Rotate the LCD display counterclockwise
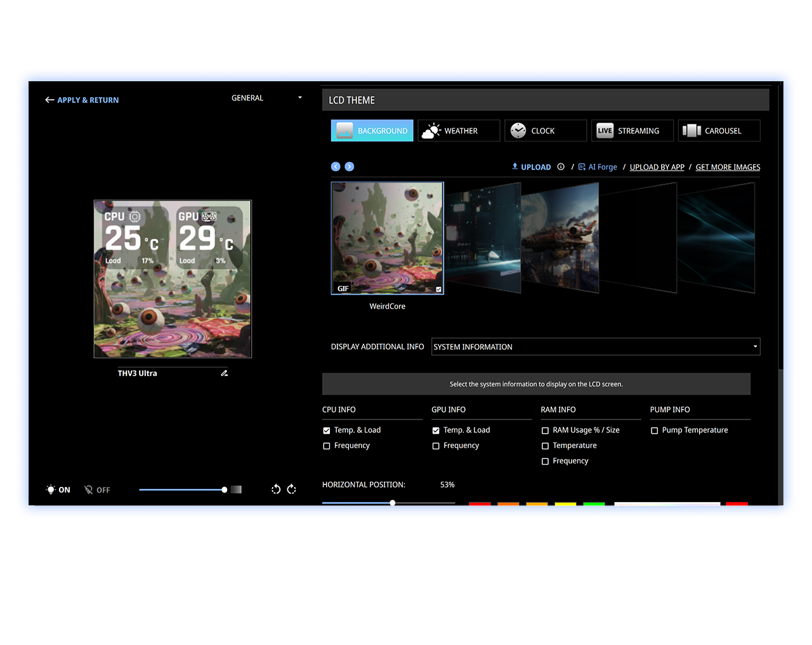 point(276,489)
